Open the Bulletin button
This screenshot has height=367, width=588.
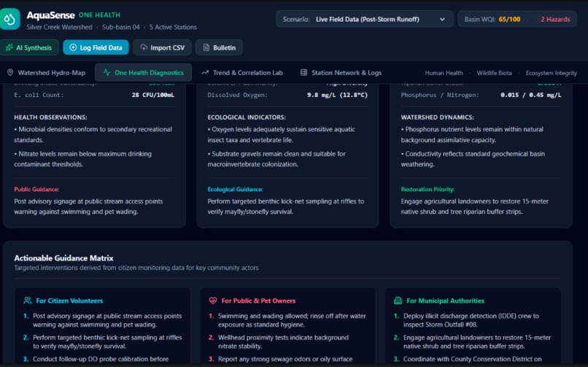pyautogui.click(x=219, y=47)
